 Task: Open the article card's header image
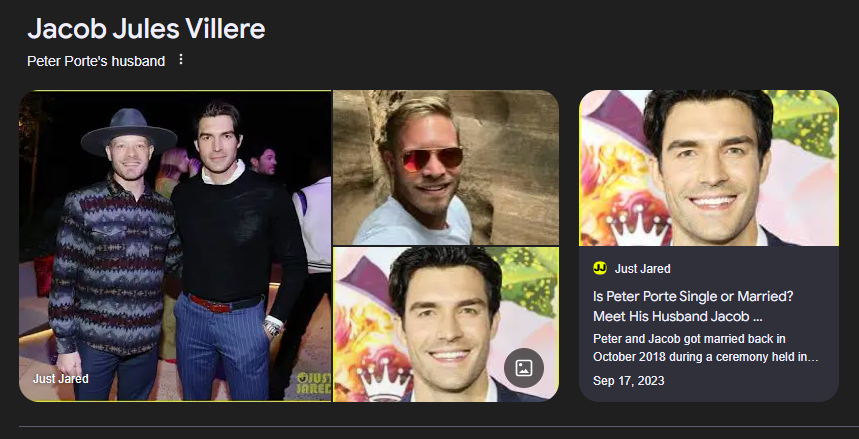click(709, 168)
